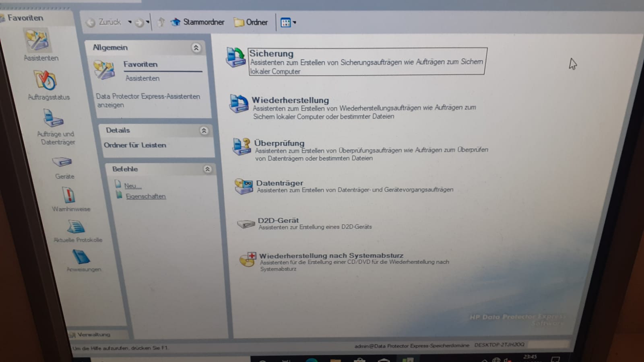This screenshot has width=644, height=362.
Task: Click the Neu... command link
Action: [x=132, y=186]
